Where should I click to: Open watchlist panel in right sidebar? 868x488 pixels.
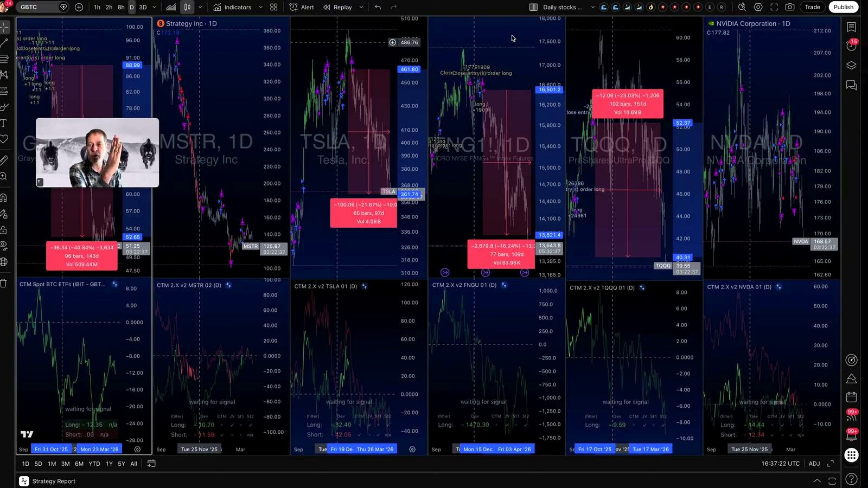852,27
